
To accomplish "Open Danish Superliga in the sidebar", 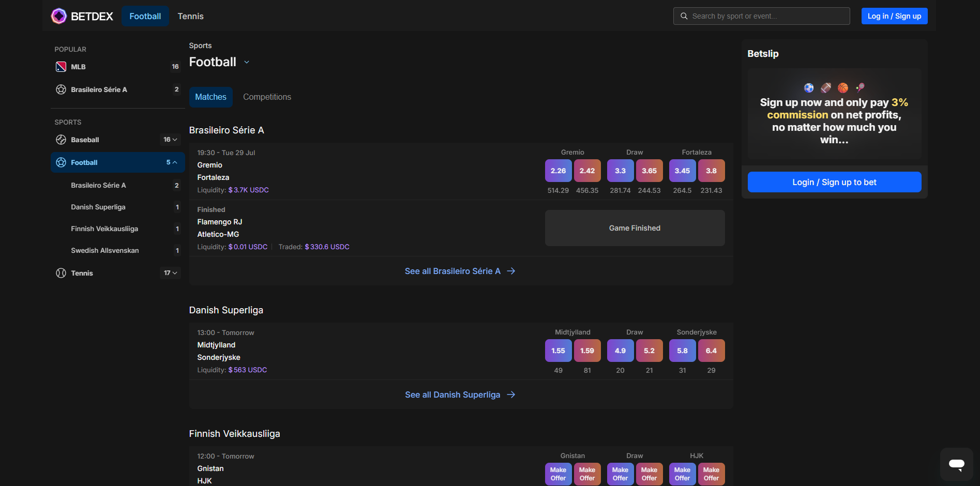I will 98,207.
